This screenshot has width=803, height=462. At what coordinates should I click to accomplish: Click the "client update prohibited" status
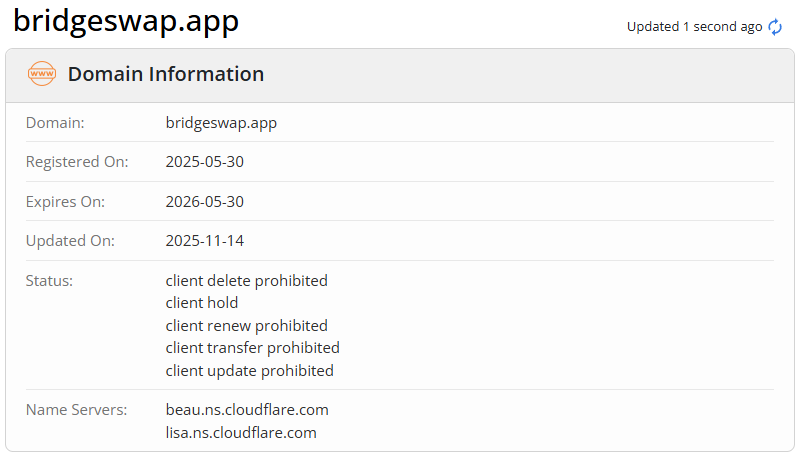[x=250, y=371]
